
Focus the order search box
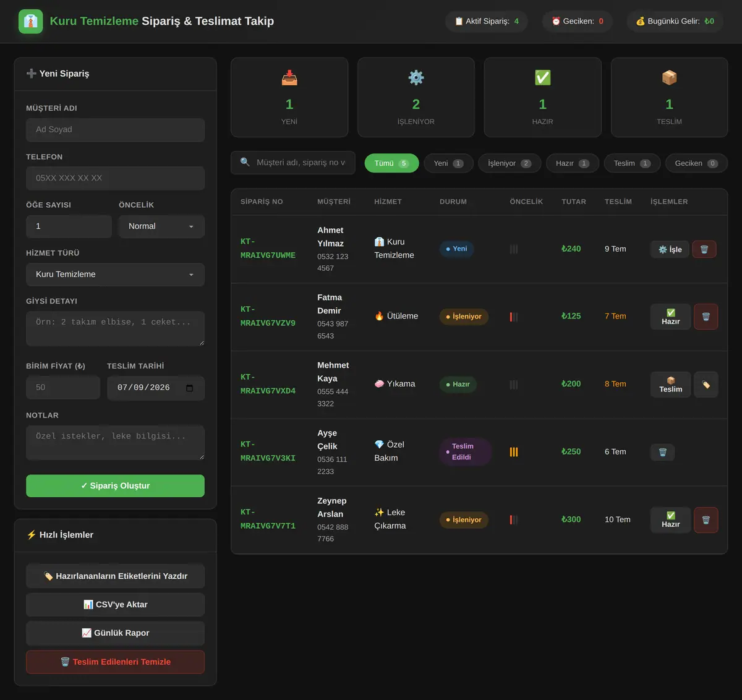[293, 163]
